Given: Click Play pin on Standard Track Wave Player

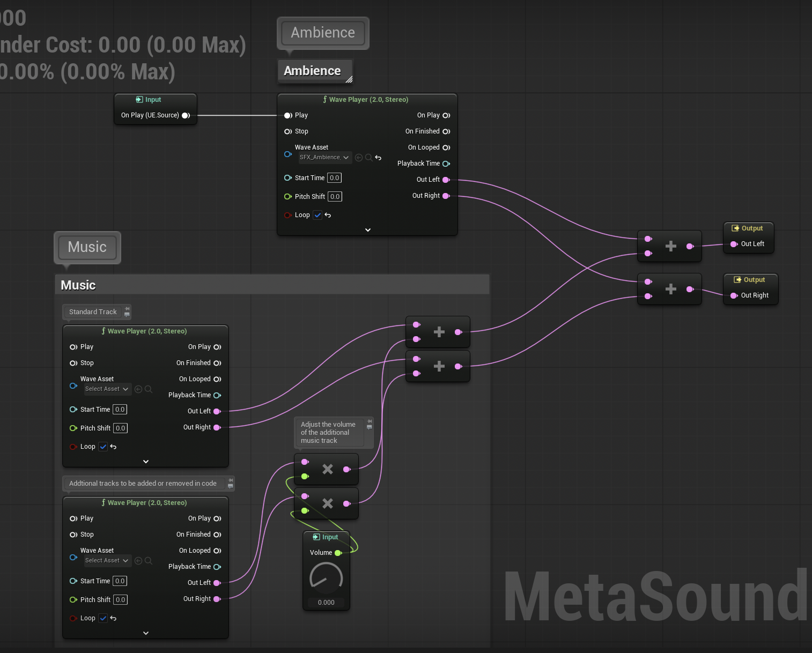Looking at the screenshot, I should click(x=73, y=347).
